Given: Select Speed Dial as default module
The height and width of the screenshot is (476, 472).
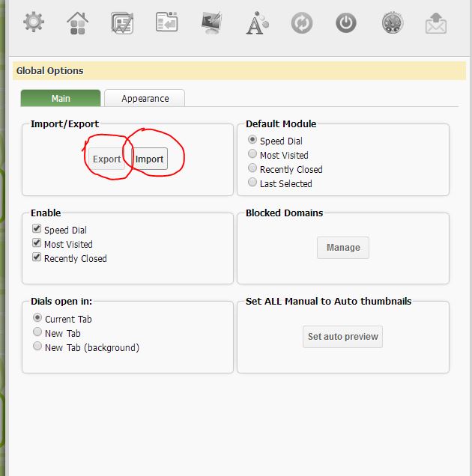Looking at the screenshot, I should [252, 140].
